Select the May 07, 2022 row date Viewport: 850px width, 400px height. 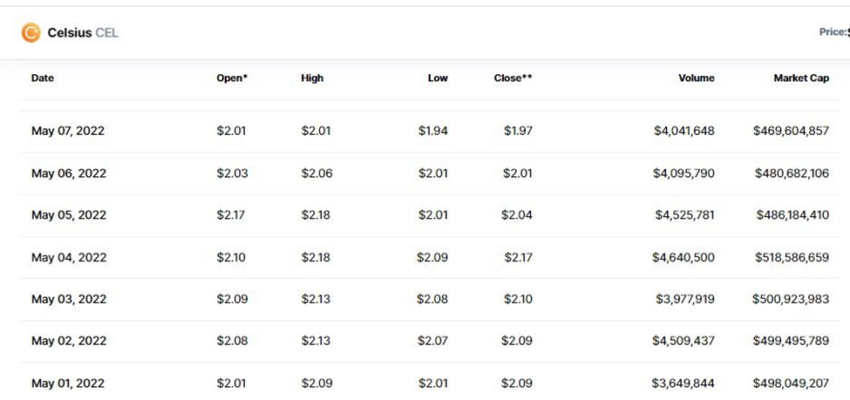coord(68,131)
